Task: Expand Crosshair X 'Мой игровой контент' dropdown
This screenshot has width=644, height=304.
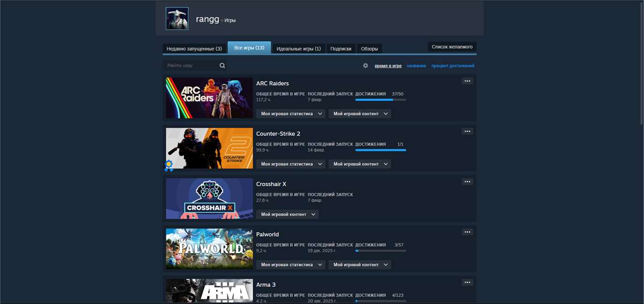Action: (287, 214)
